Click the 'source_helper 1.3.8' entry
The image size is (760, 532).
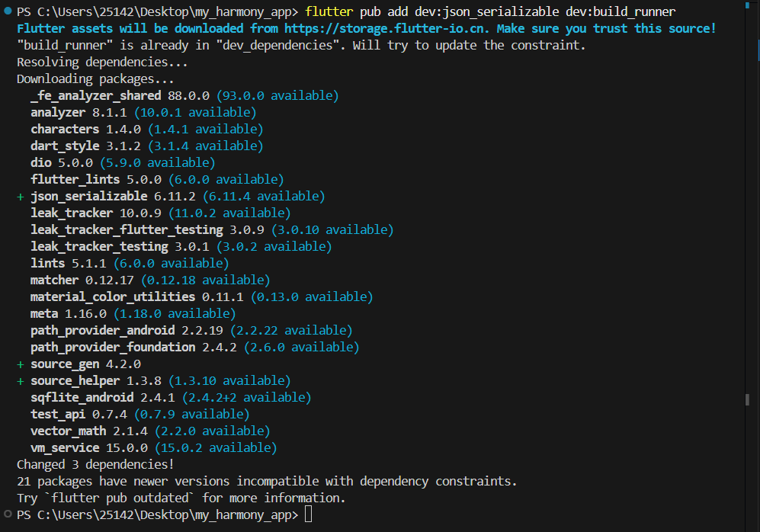coord(96,381)
